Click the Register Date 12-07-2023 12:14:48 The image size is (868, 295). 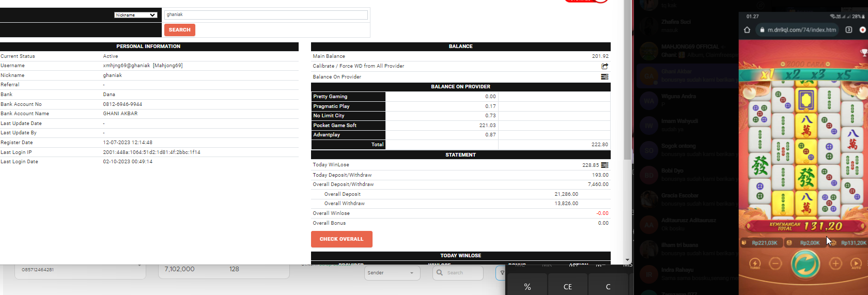tap(128, 143)
